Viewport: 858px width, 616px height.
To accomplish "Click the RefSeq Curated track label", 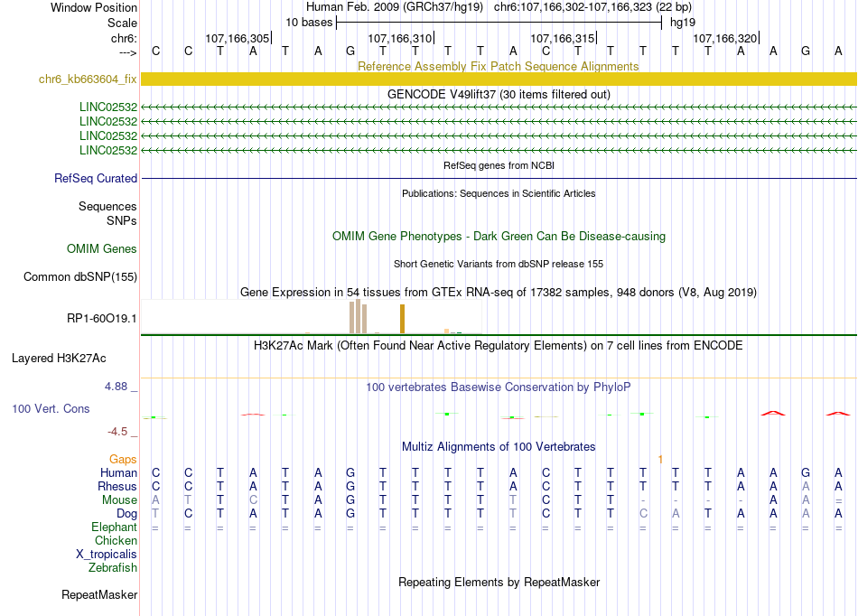I will click(96, 178).
